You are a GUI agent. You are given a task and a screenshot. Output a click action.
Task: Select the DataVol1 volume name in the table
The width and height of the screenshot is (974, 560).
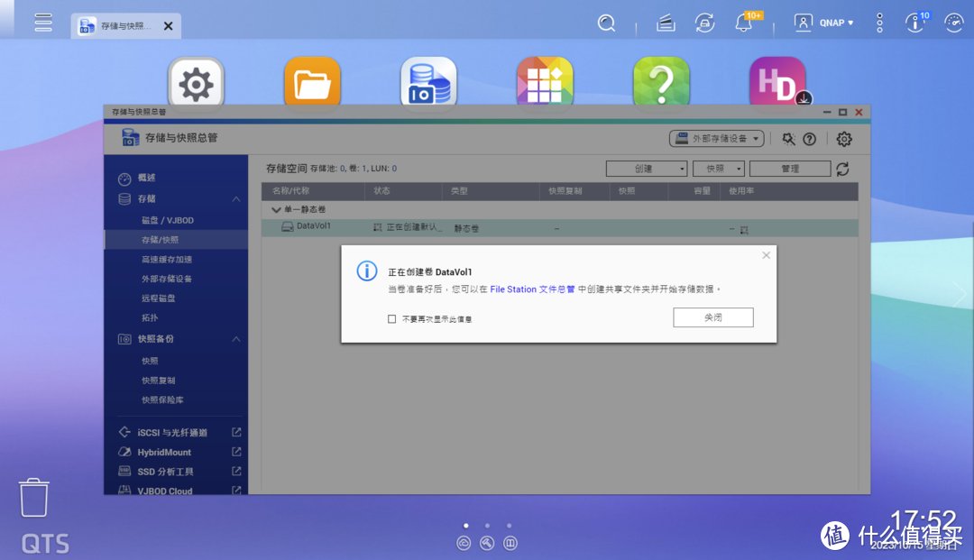[314, 226]
